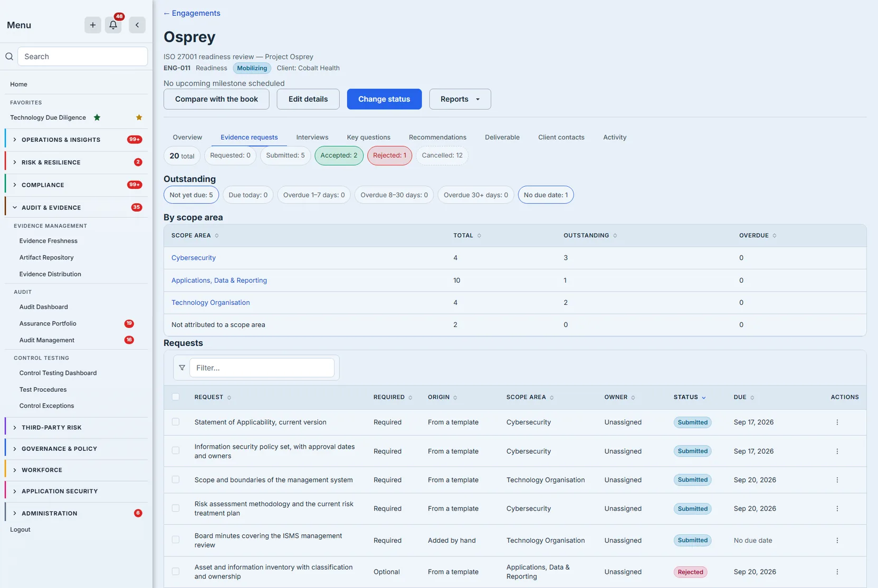This screenshot has width=878, height=588.
Task: Open actions menu for Scope and boundaries row
Action: tap(837, 480)
